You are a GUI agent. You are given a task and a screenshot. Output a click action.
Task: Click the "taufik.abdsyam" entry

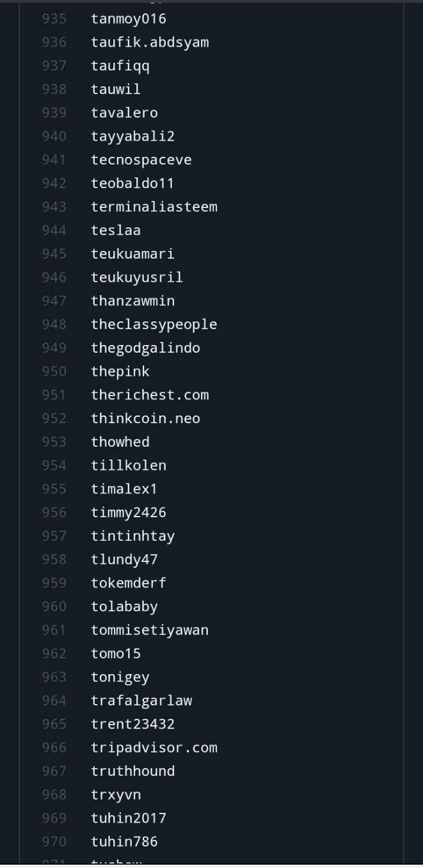[150, 43]
